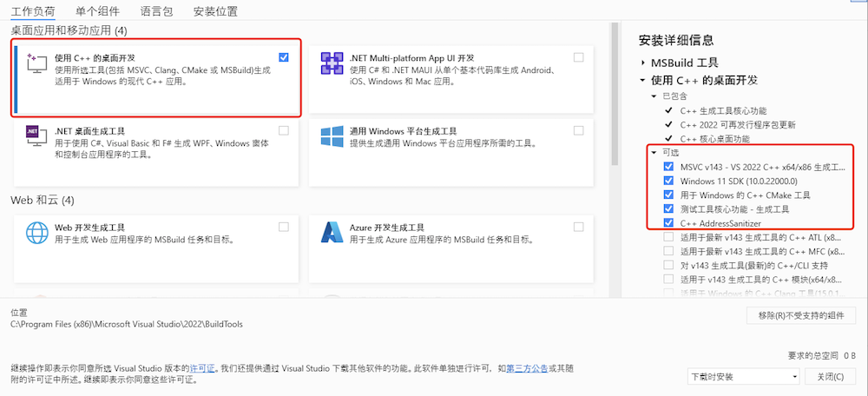Uncheck the 使用 C++ 的桌面开发 workload checkbox
Image resolution: width=868 pixels, height=396 pixels.
284,57
